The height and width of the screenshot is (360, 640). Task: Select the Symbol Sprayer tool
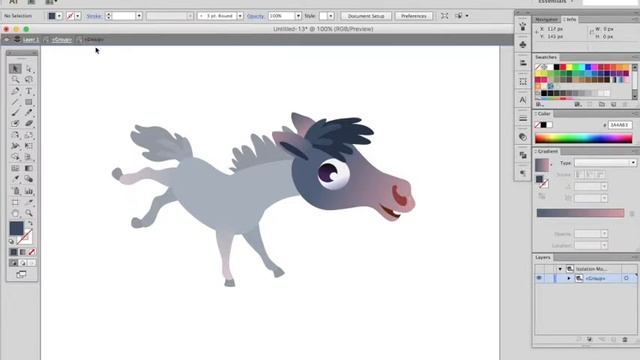pyautogui.click(x=15, y=191)
